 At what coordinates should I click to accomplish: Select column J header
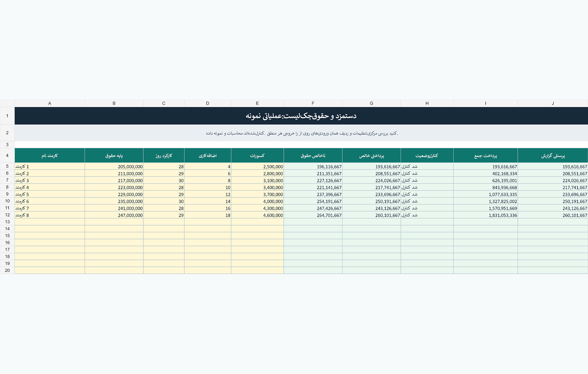point(553,103)
